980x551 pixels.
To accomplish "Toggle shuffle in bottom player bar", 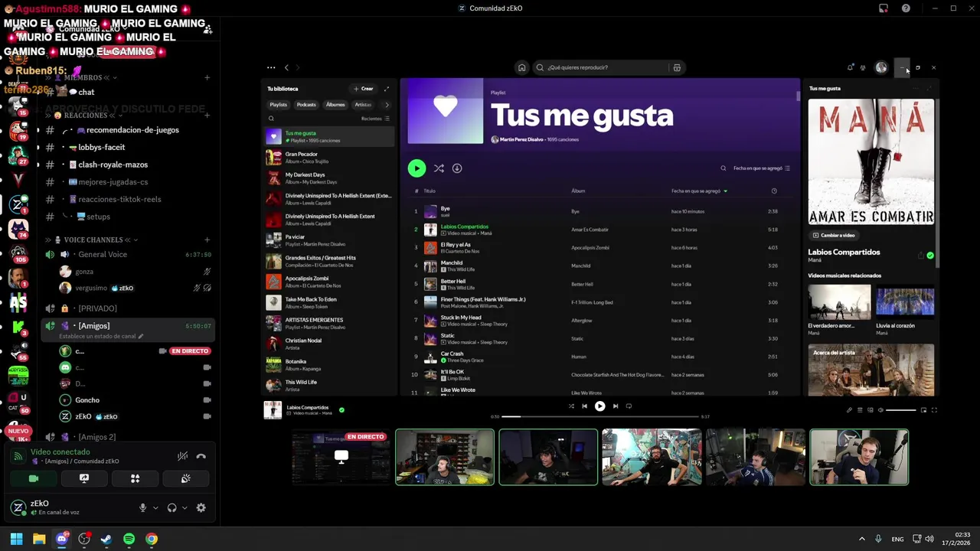I will pos(571,406).
